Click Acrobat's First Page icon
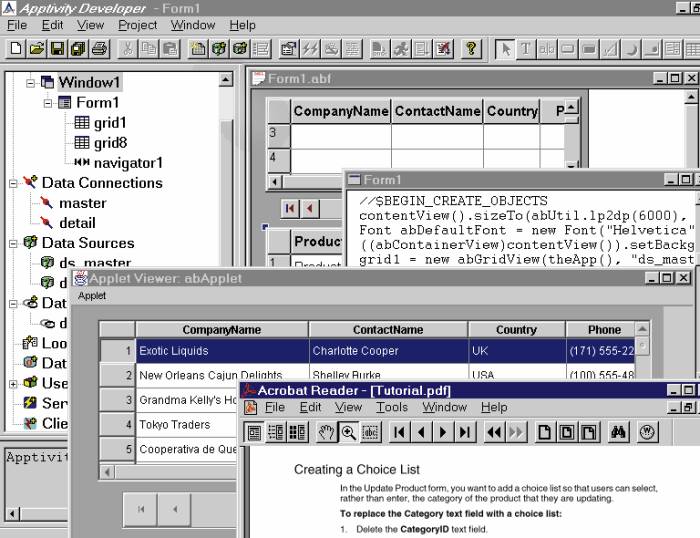Viewport: 700px width, 538px height. [x=400, y=432]
